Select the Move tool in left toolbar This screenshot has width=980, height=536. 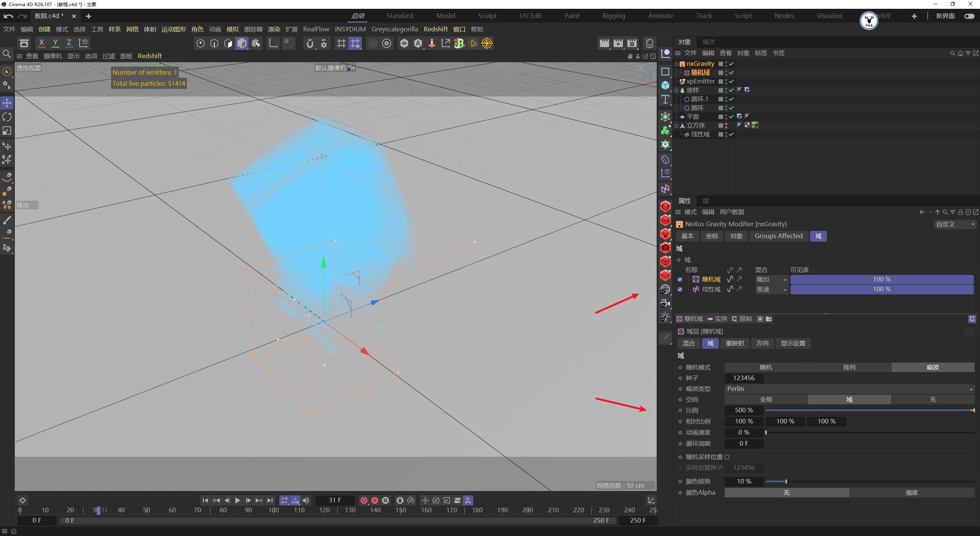point(7,103)
